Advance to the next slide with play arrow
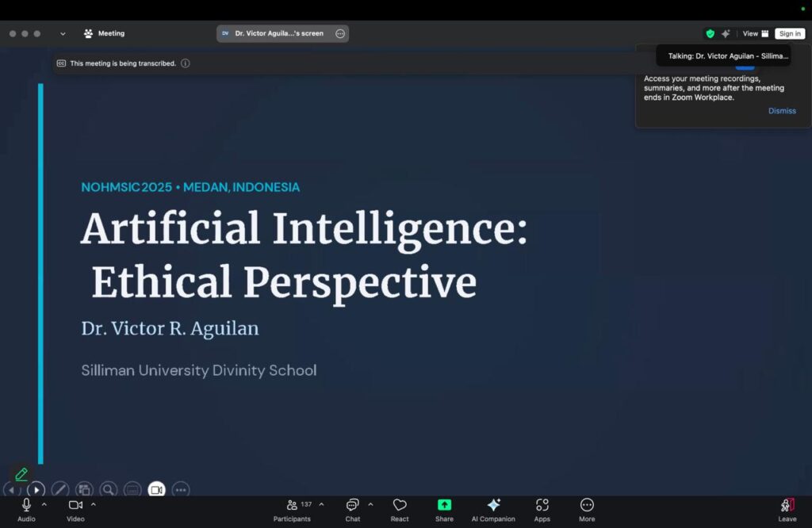 coord(36,490)
